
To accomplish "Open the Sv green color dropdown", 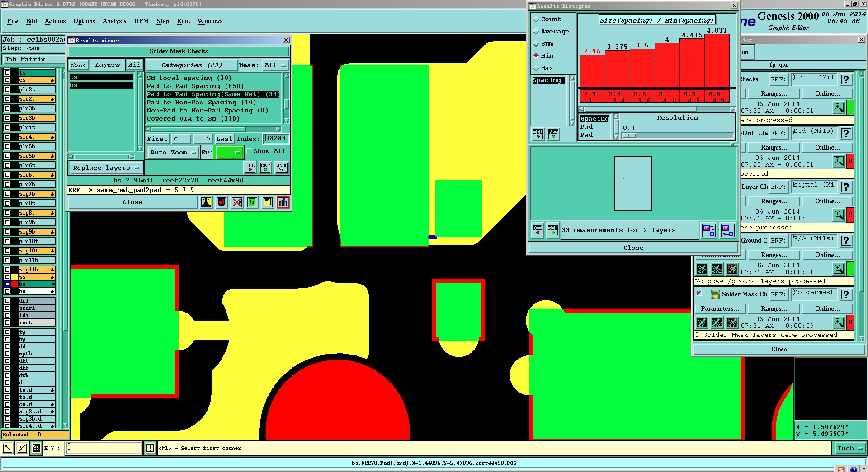I will point(229,153).
